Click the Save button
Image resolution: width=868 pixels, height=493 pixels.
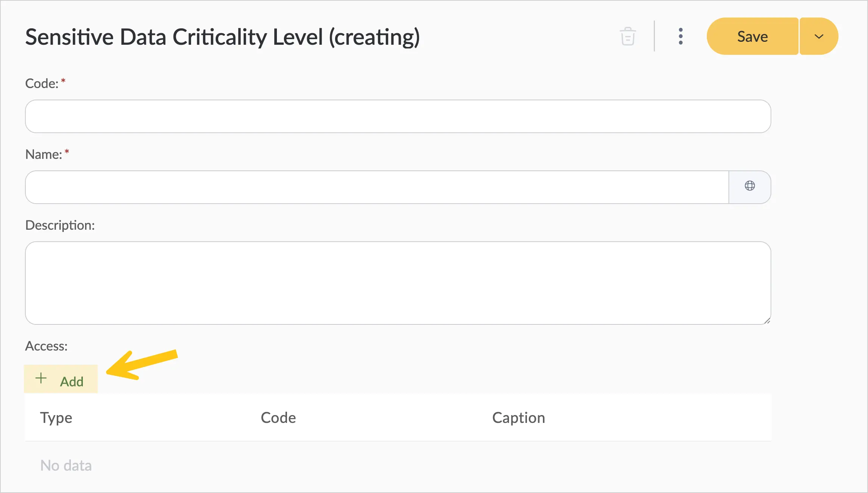(x=752, y=37)
